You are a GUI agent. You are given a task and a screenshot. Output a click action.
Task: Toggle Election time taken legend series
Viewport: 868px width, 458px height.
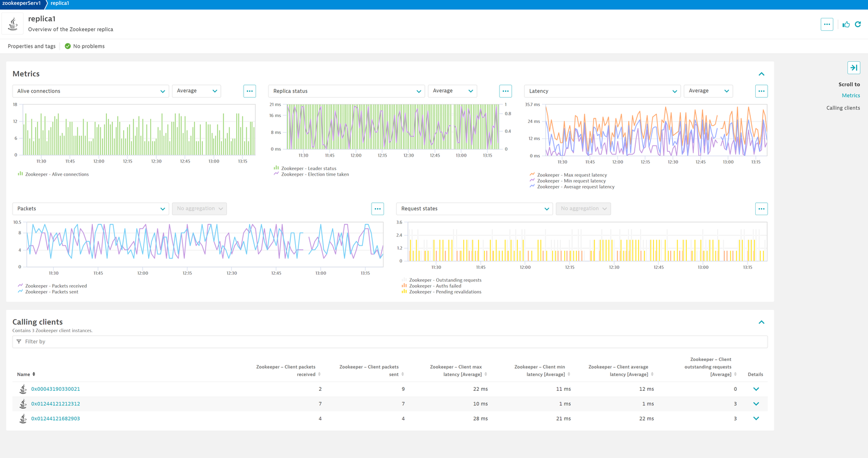[311, 175]
